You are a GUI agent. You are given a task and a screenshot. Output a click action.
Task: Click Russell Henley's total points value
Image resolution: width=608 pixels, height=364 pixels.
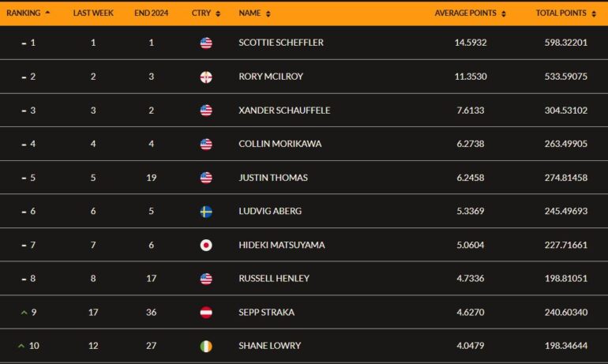pos(565,279)
